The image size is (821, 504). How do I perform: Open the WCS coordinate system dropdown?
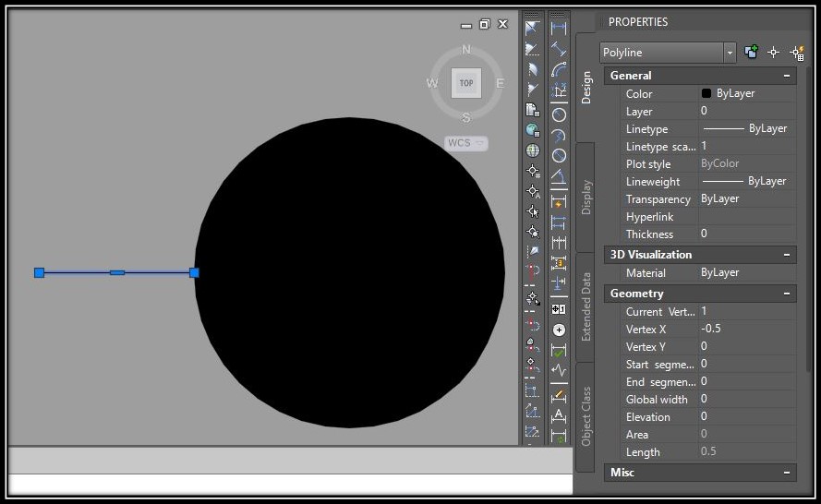coord(466,143)
